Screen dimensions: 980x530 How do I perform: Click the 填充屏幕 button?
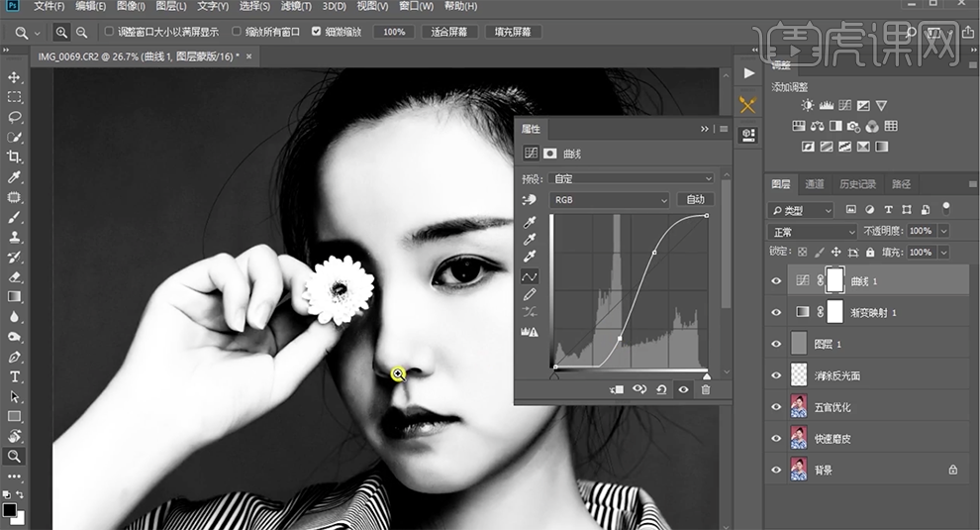[513, 32]
